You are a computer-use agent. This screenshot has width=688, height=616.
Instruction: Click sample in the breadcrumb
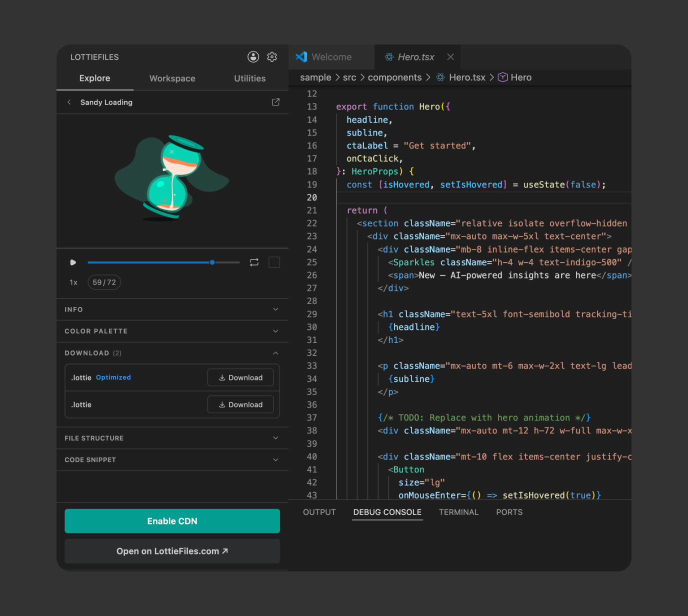coord(315,77)
